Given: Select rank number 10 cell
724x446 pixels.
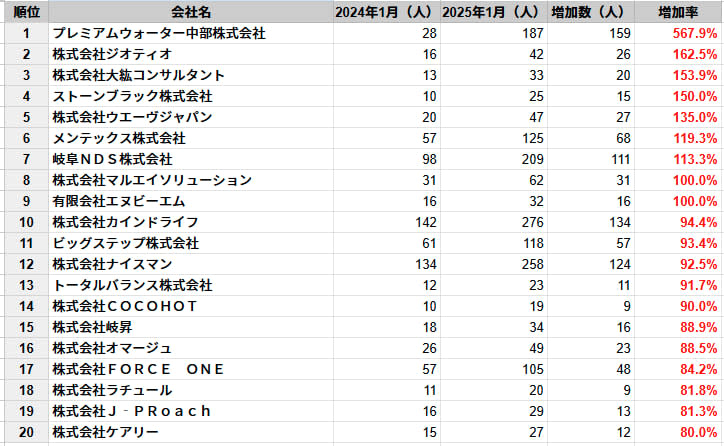Looking at the screenshot, I should (27, 222).
